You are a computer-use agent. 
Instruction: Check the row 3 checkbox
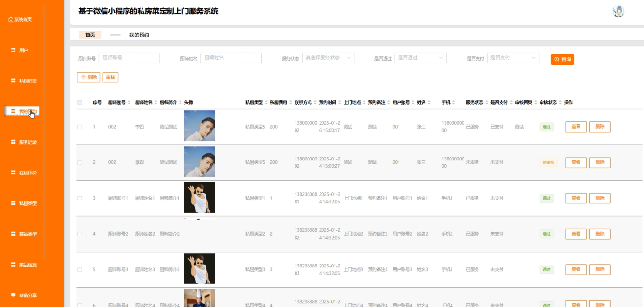coord(80,198)
